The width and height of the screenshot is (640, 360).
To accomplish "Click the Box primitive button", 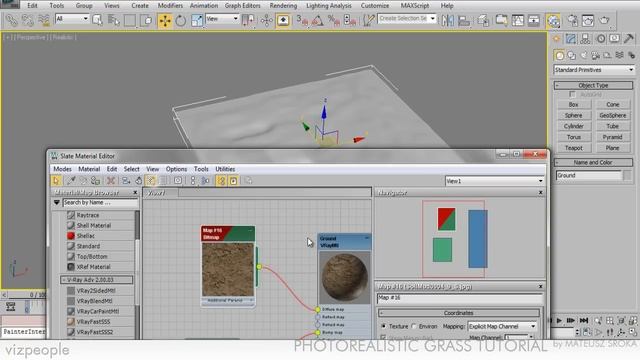I will 573,104.
